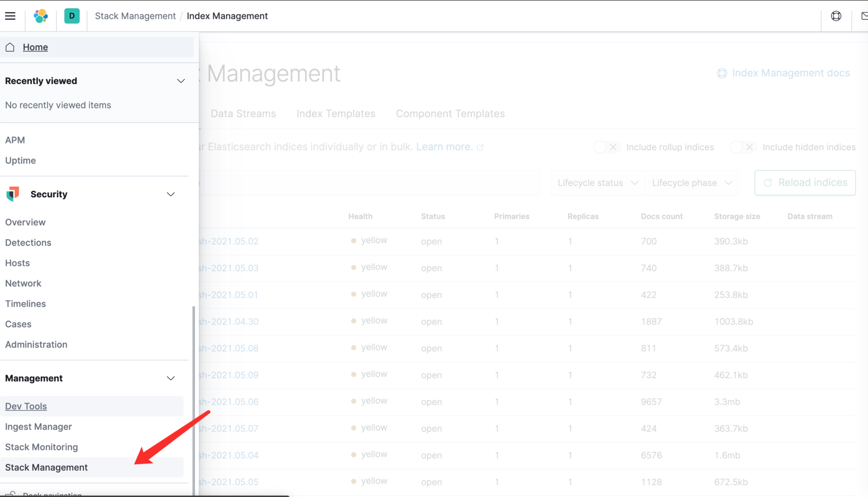
Task: Open the Lifecycle phase filter dropdown
Action: (x=692, y=183)
